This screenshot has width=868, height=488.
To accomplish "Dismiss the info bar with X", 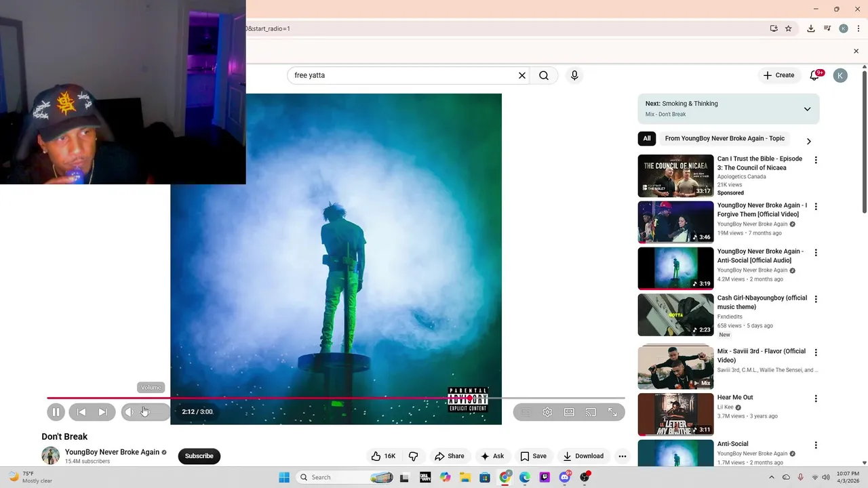I will (856, 51).
